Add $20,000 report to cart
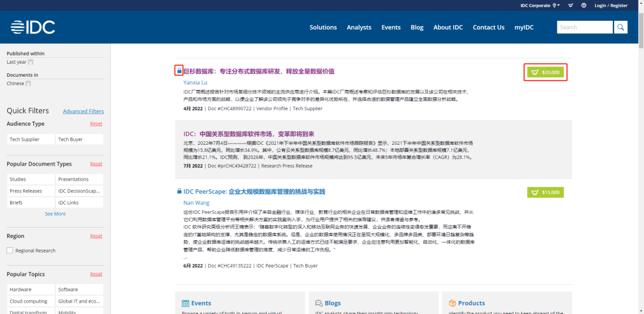Screen dimensions: 644x314 click(x=546, y=72)
